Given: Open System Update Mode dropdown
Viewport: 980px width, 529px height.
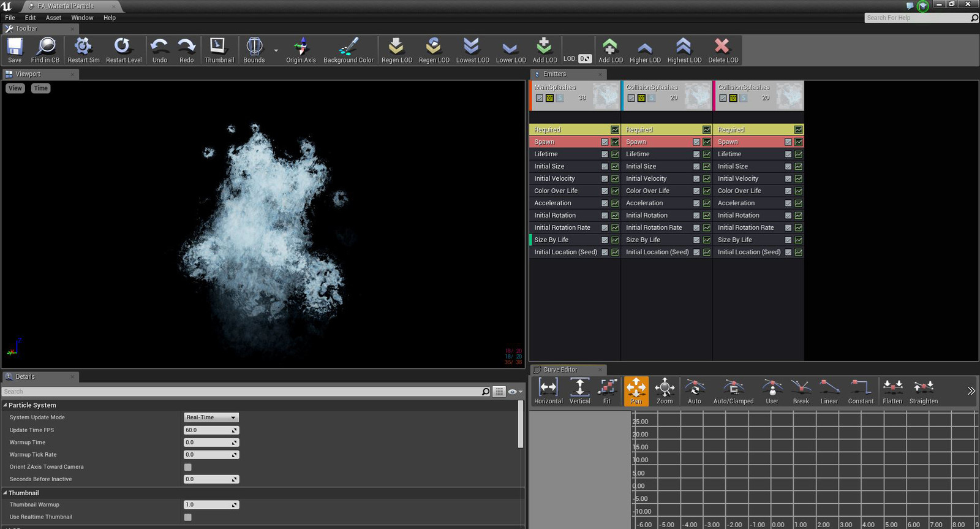Looking at the screenshot, I should (211, 417).
